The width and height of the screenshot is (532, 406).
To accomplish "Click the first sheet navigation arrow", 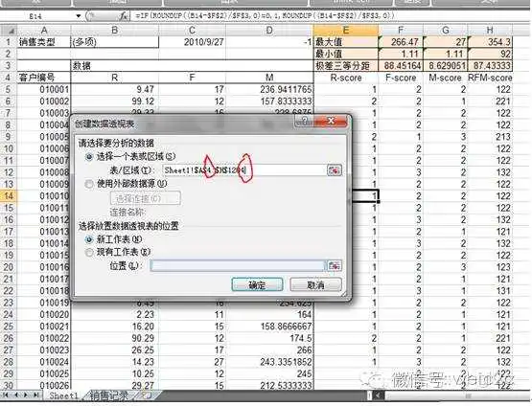I will pos(6,395).
